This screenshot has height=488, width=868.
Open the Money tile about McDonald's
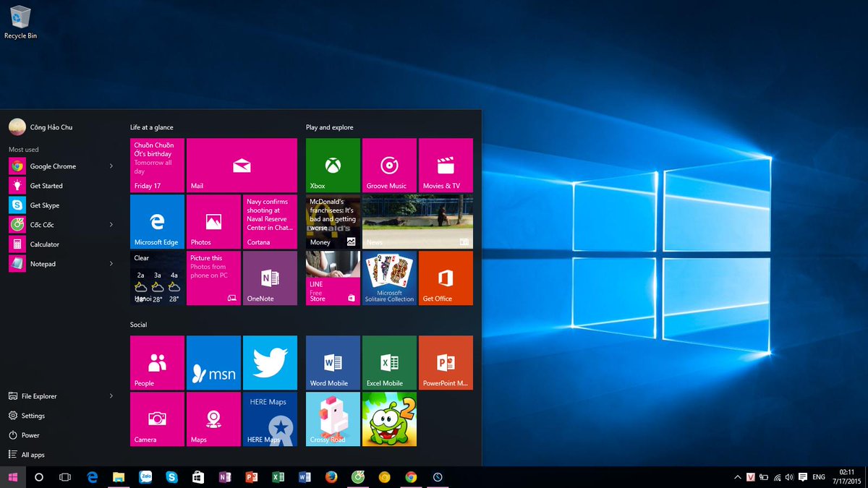pos(333,221)
